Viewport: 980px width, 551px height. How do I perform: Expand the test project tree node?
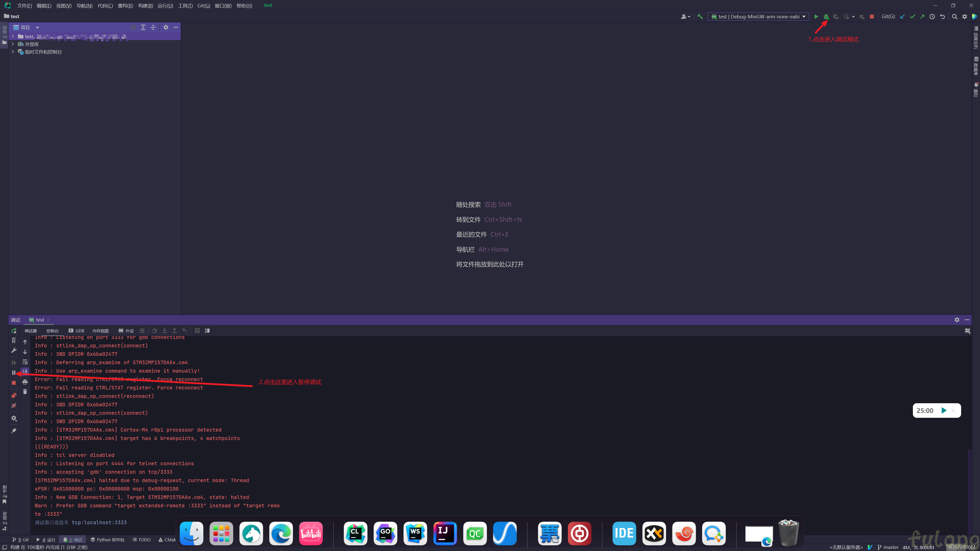[x=13, y=36]
